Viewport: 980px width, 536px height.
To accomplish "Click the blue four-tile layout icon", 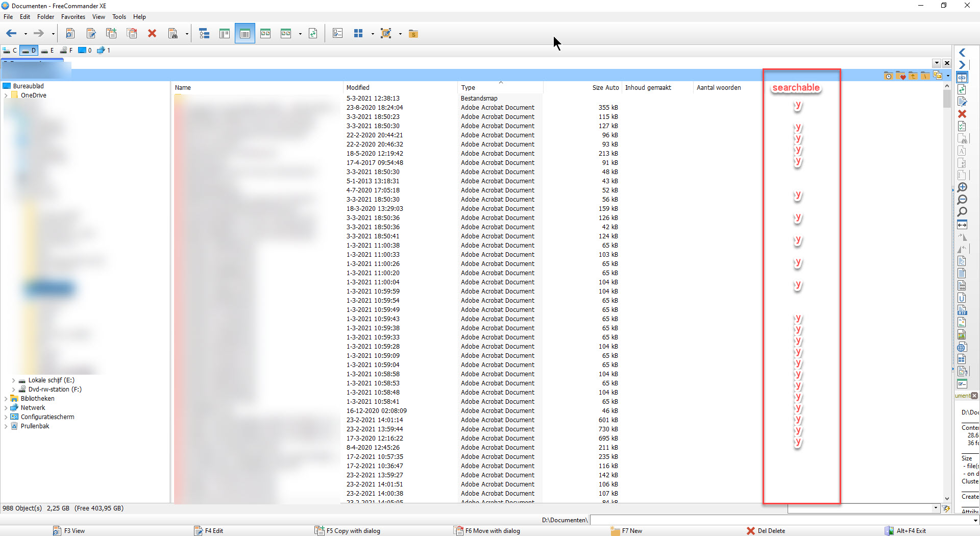I will click(358, 34).
